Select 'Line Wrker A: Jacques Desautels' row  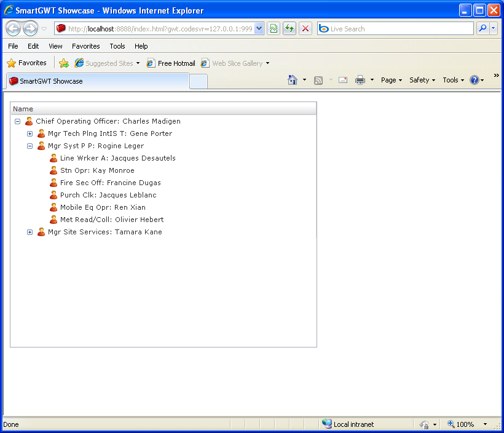click(163, 158)
